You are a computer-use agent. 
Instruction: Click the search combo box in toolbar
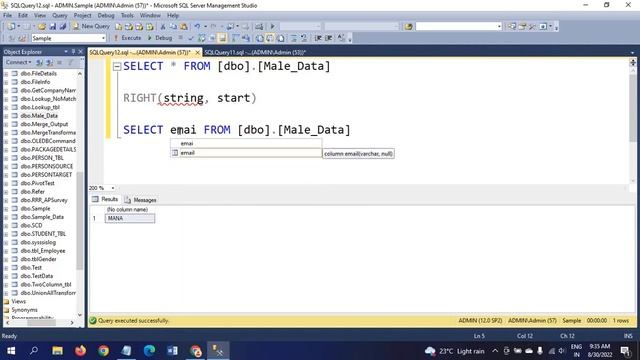pyautogui.click(x=458, y=27)
